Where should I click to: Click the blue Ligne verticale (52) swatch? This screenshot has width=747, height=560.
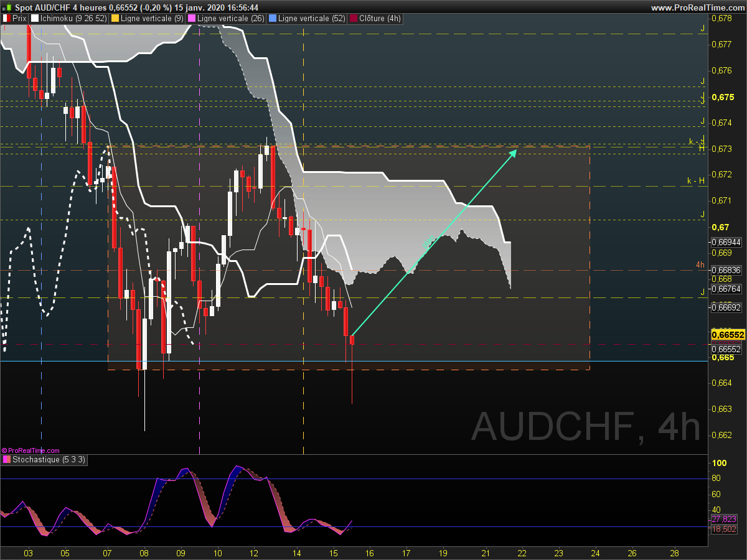[x=271, y=19]
